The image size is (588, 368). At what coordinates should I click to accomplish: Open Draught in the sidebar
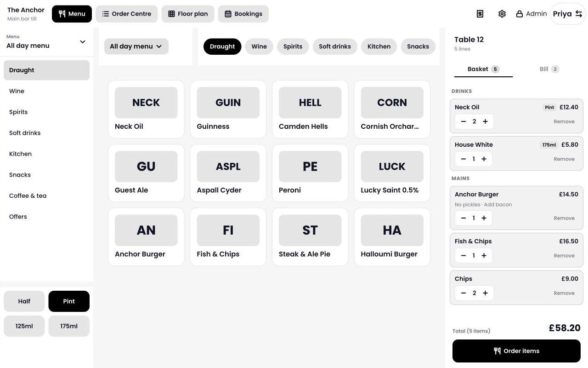46,70
